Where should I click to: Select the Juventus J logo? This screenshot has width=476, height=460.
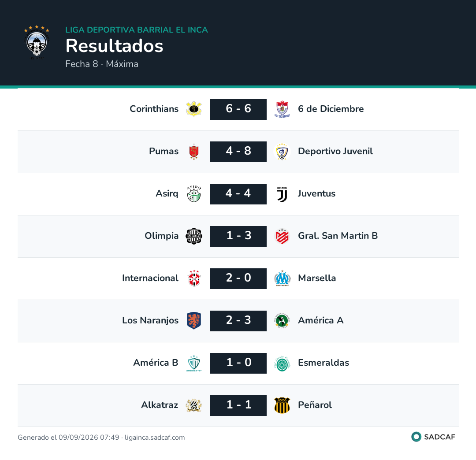283,194
